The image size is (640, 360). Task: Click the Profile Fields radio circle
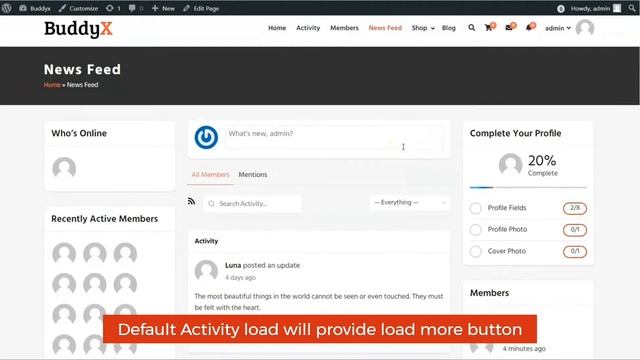pos(476,208)
